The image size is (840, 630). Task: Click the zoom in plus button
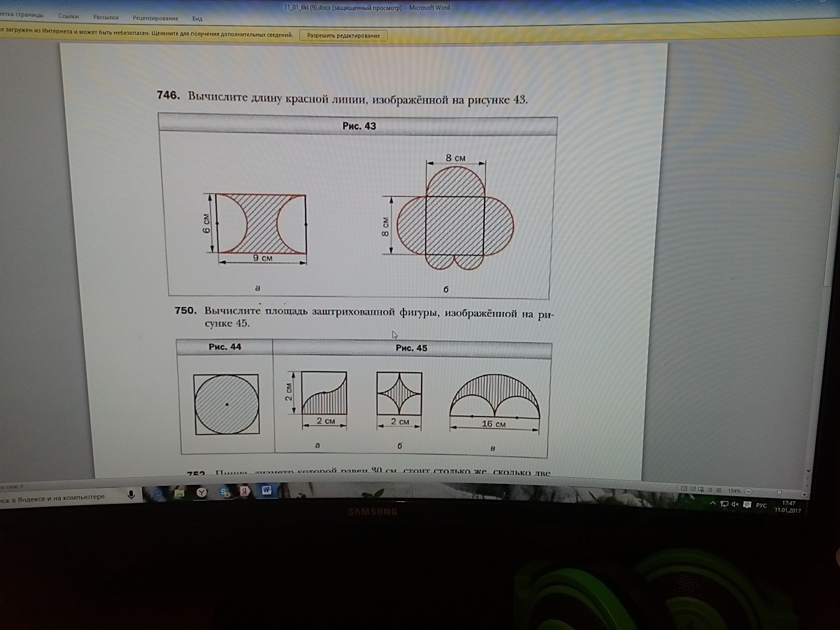(804, 494)
